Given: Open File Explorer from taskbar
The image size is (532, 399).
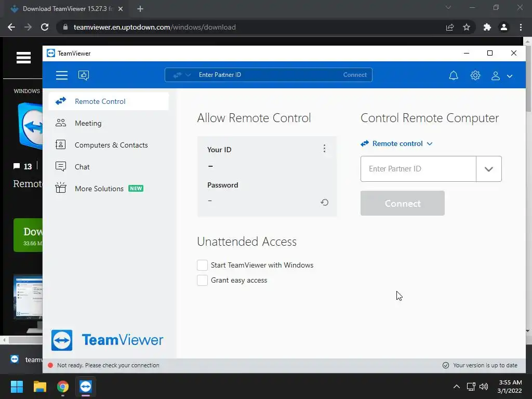Looking at the screenshot, I should pos(39,387).
